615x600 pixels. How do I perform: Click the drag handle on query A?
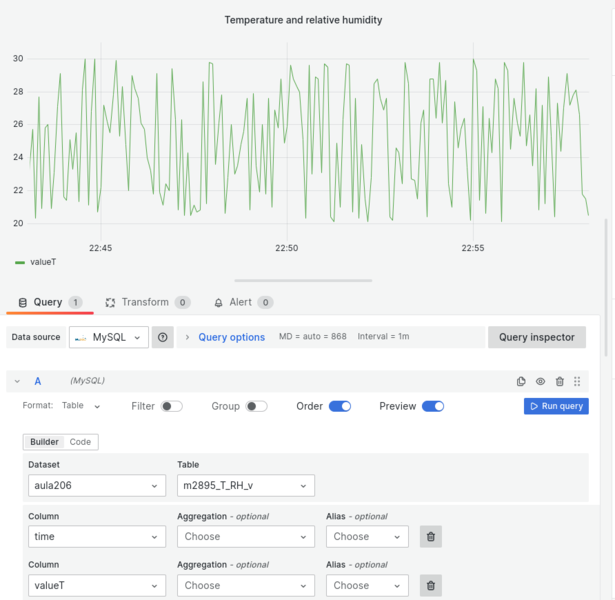[577, 381]
